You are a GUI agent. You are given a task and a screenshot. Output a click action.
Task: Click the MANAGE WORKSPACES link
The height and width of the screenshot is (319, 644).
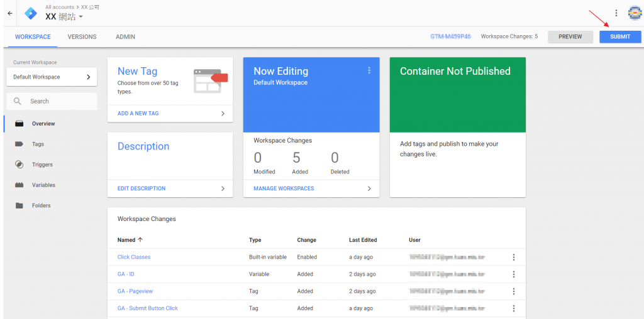[x=284, y=188]
